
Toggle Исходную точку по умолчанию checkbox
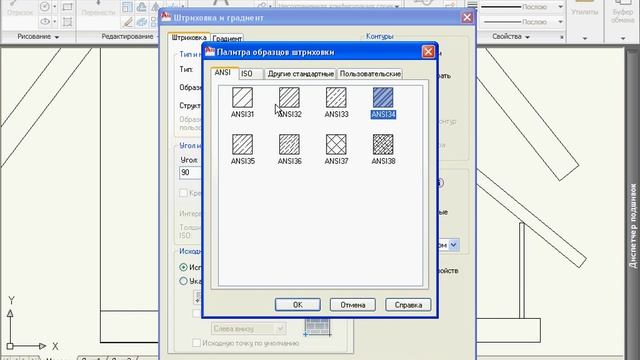tap(196, 343)
